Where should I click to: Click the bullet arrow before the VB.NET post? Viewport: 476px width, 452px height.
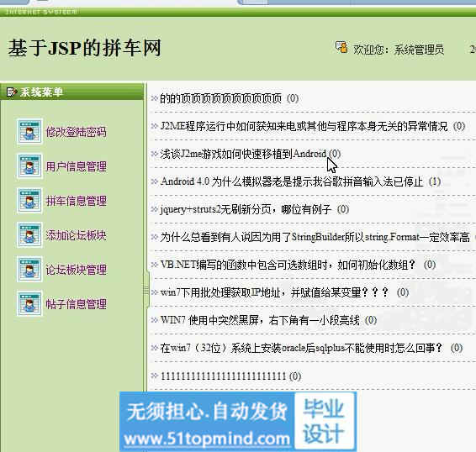coord(155,265)
